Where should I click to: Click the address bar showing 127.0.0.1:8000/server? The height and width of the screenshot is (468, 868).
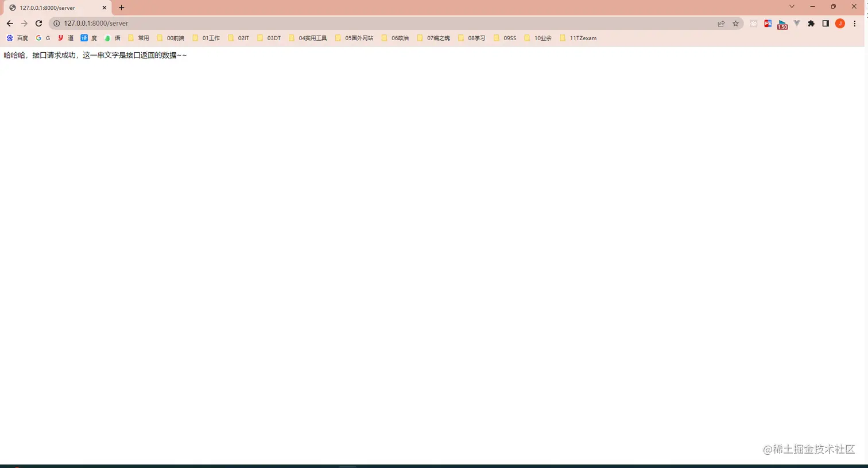396,24
